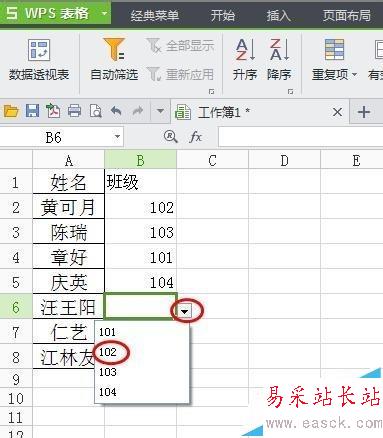Screen dimensions: 383x438
Task: Click the zoom magnifier icon by formula bar
Action: [170, 137]
